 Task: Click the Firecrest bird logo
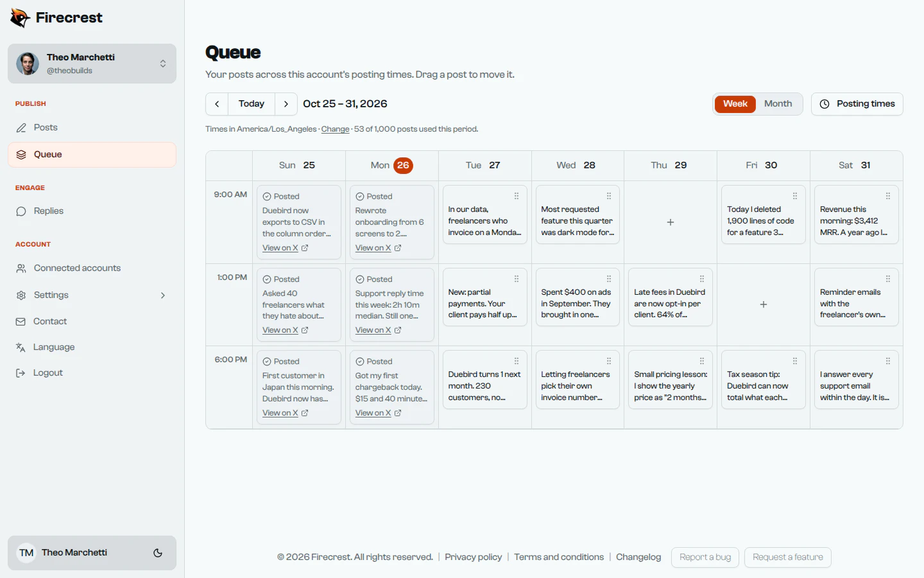pos(20,18)
